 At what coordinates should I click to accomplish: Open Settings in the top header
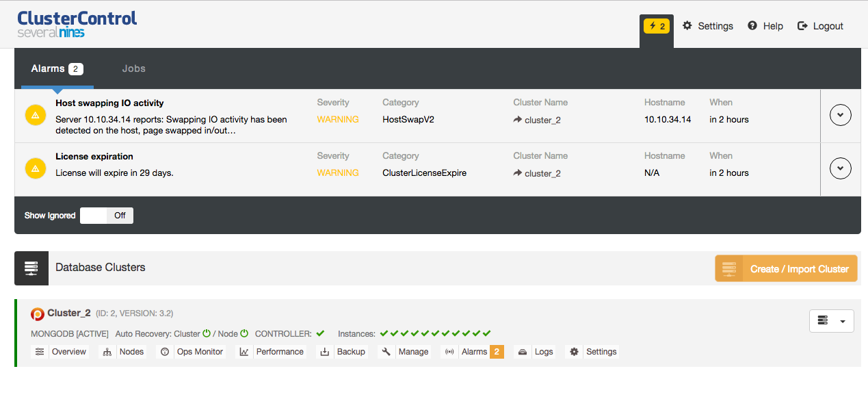[715, 26]
